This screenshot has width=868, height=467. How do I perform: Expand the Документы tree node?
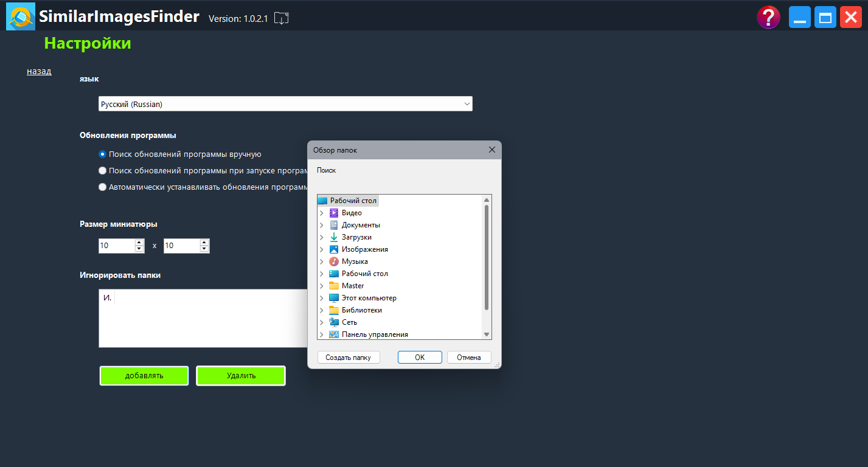tap(321, 225)
